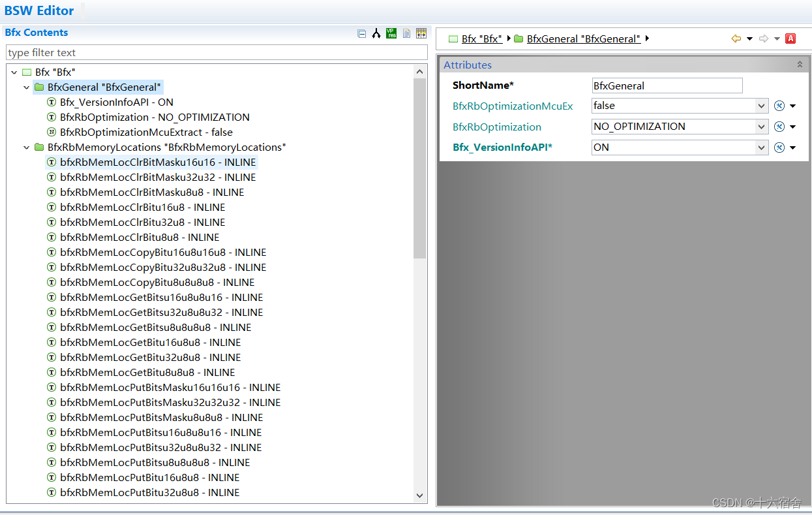Expand breadcrumb arrow after Bfx "Bfx"
Screen dimensions: 812x515
509,39
